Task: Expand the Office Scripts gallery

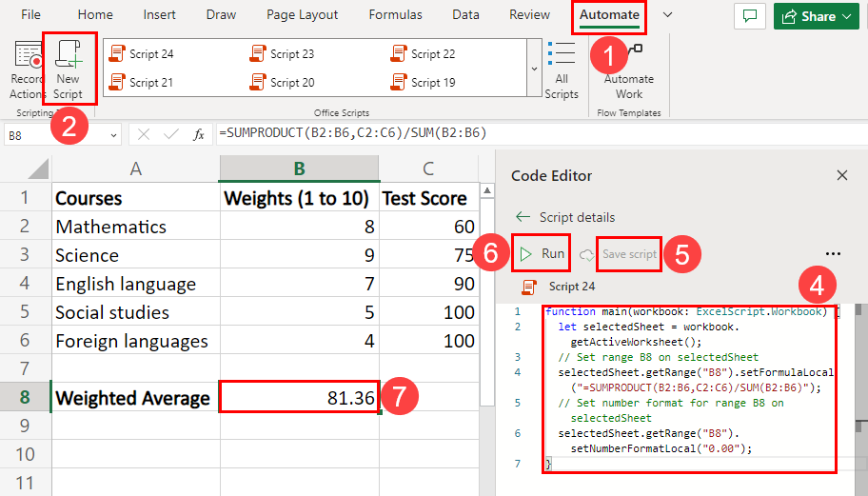Action: (x=534, y=69)
